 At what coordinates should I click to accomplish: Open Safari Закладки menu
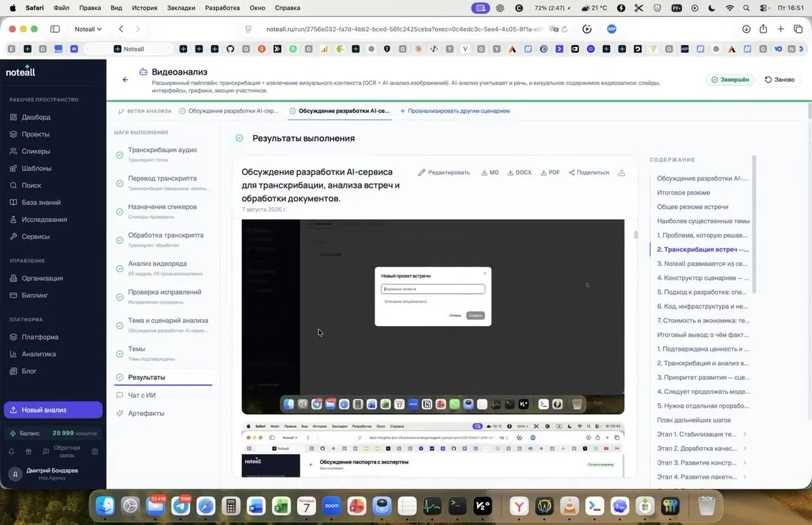coord(182,8)
